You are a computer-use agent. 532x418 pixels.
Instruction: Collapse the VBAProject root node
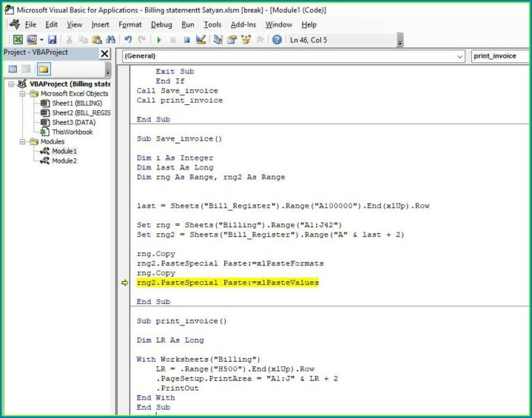coord(11,84)
